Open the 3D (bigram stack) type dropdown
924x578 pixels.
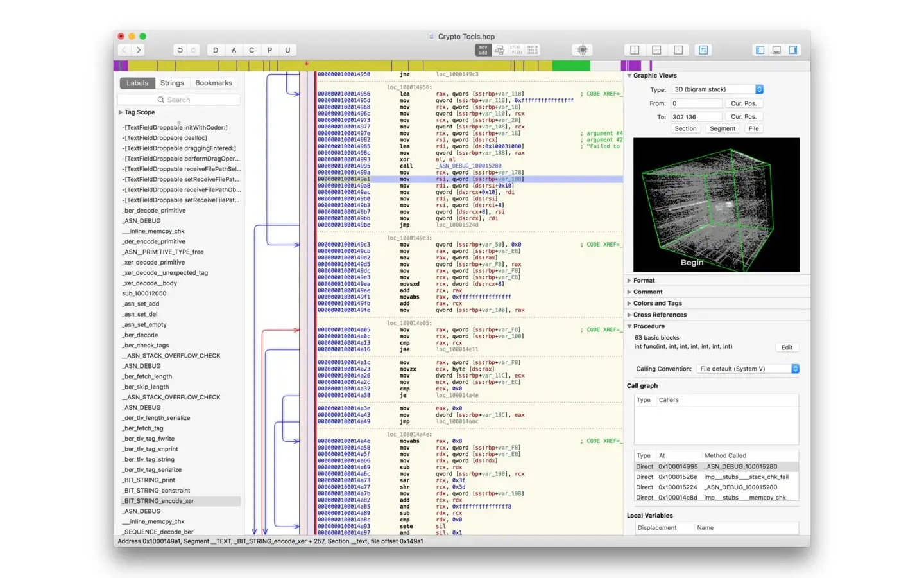coord(717,89)
